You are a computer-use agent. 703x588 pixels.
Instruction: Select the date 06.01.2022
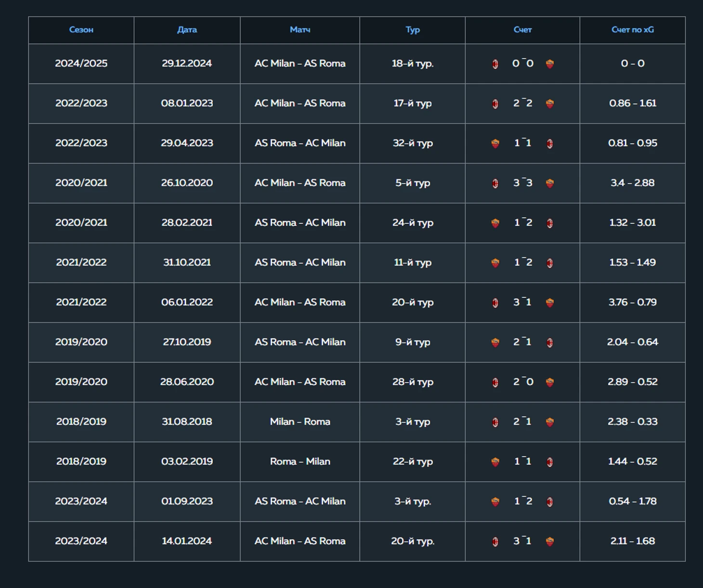(x=187, y=302)
